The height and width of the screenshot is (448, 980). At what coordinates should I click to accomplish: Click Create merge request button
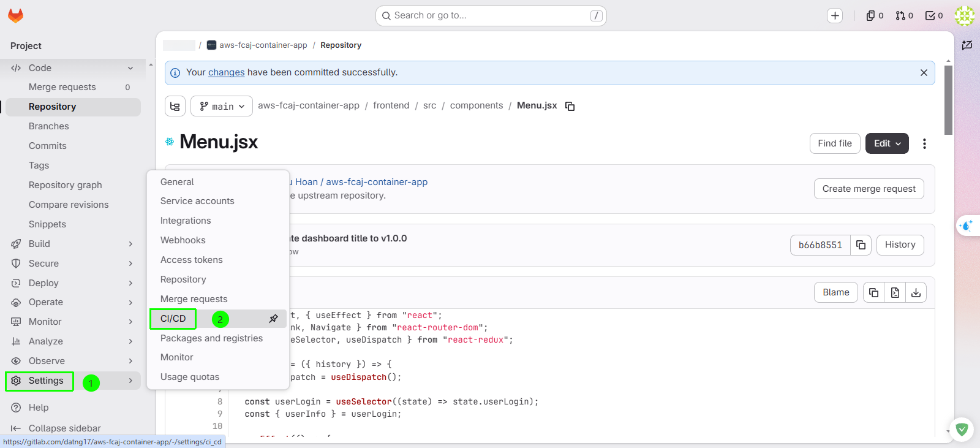[x=869, y=189]
